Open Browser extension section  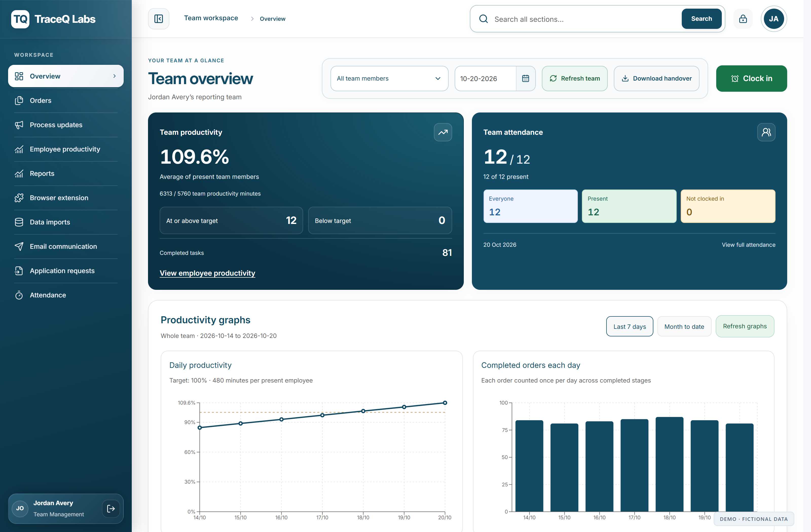point(66,198)
